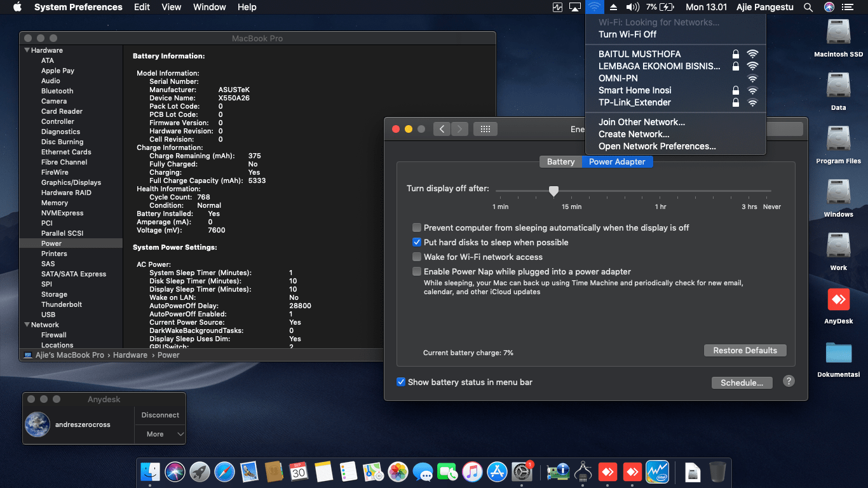The height and width of the screenshot is (488, 868).
Task: Click andreszerocross session avatar in Anydesk
Action: 37,424
